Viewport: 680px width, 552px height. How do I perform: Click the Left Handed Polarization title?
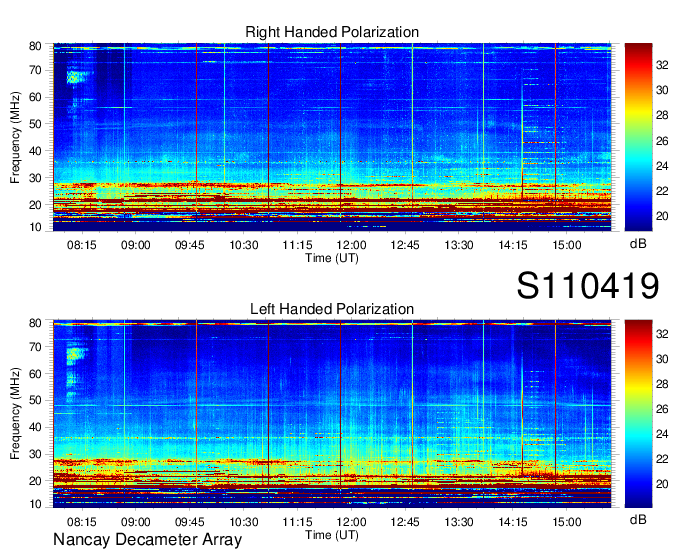click(332, 309)
